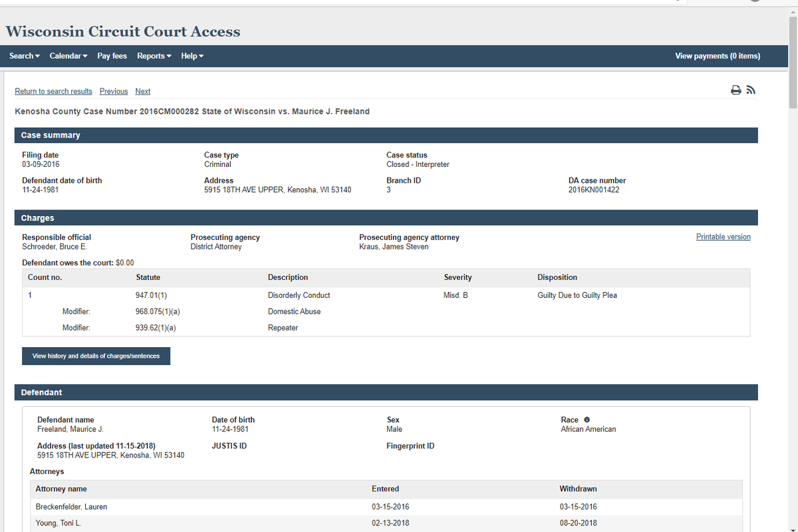Click the Next case link
Viewport: 798px width, 532px height.
tap(143, 91)
